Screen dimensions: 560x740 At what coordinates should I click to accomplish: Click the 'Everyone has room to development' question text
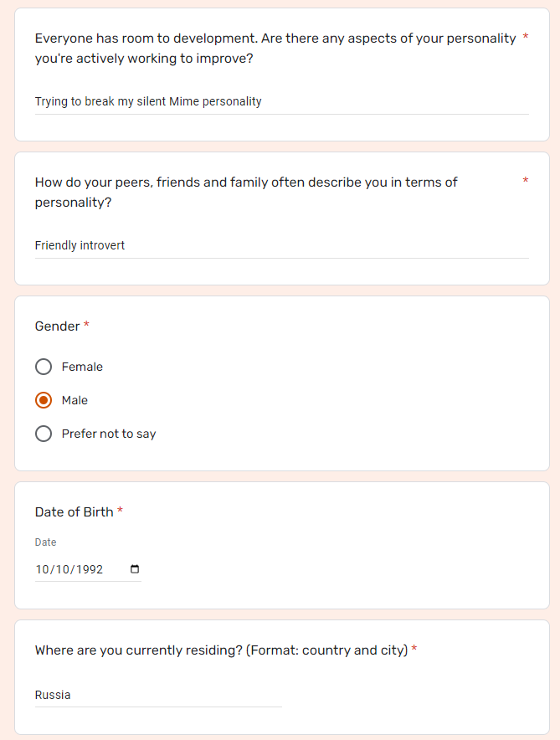(275, 49)
